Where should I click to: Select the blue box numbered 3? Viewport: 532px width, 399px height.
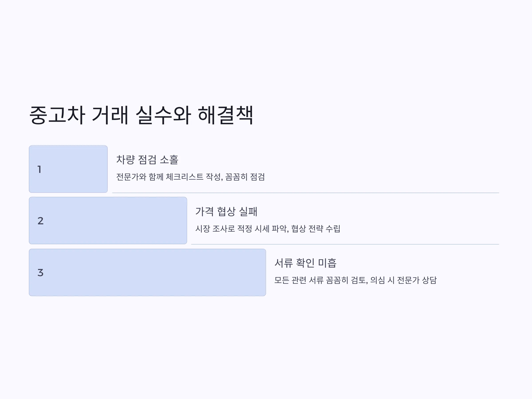point(147,272)
